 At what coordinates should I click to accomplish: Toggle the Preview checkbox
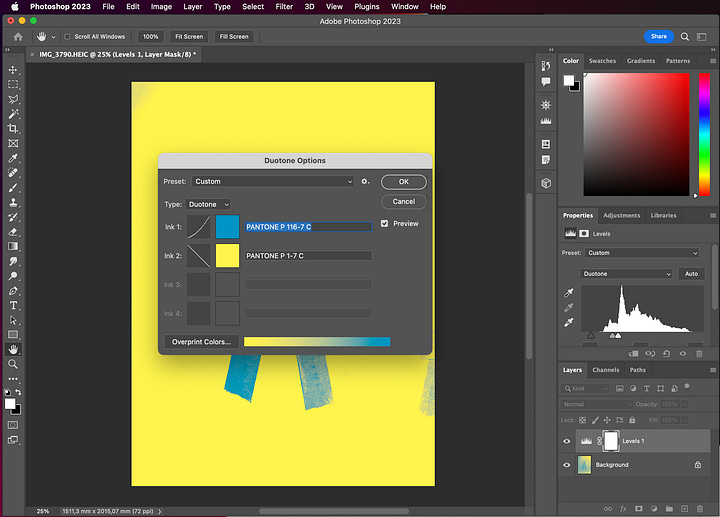tap(384, 224)
